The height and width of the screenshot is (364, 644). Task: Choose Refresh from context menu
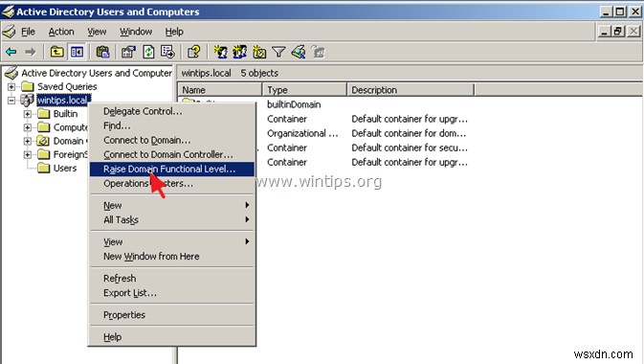pos(172,279)
